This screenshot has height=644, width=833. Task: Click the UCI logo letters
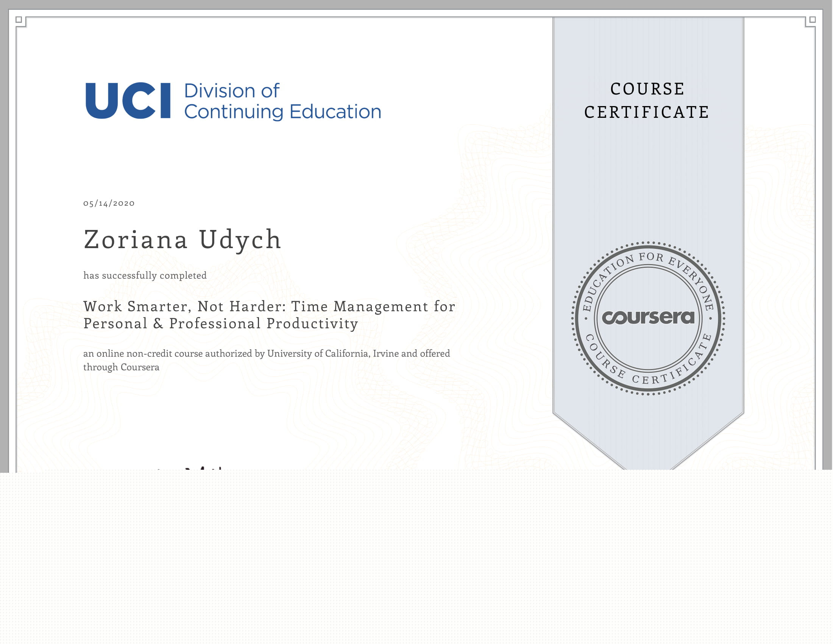[x=128, y=101]
